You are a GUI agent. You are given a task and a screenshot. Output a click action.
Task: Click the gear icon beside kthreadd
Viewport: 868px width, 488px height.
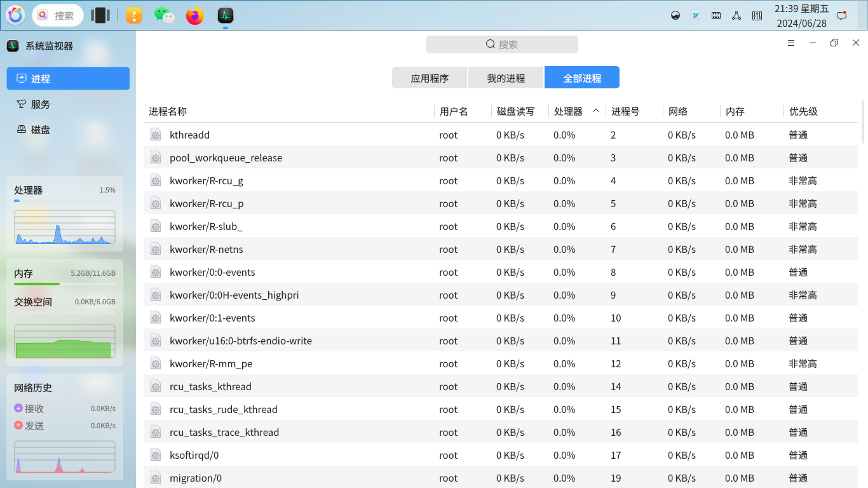(x=156, y=135)
